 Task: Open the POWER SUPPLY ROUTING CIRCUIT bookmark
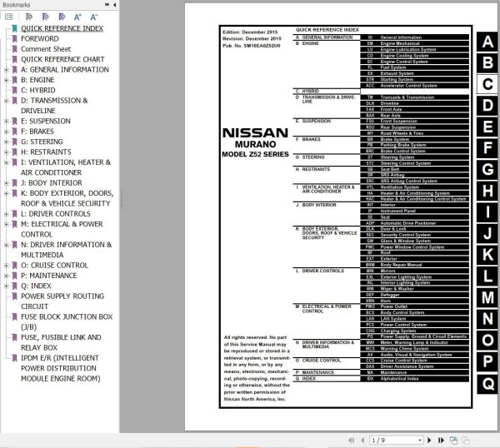[62, 301]
